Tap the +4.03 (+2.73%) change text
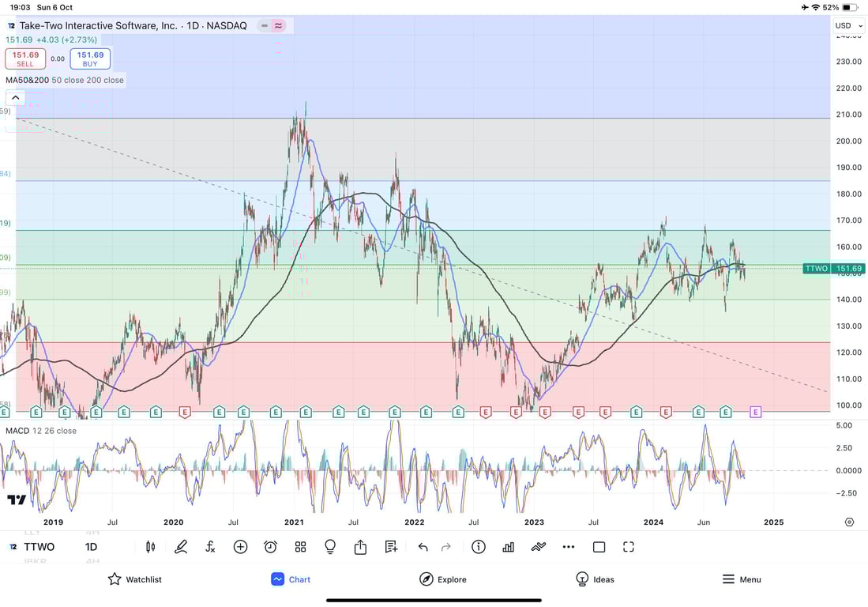Image resolution: width=868 pixels, height=607 pixels. click(66, 40)
